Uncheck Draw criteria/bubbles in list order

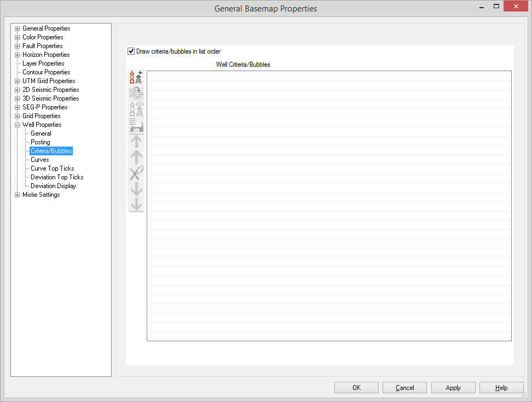point(131,51)
